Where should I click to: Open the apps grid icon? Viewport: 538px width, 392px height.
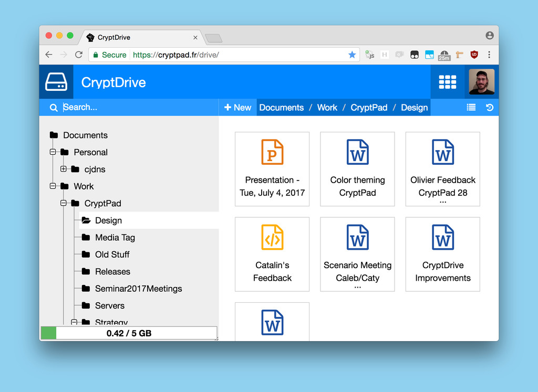(447, 82)
